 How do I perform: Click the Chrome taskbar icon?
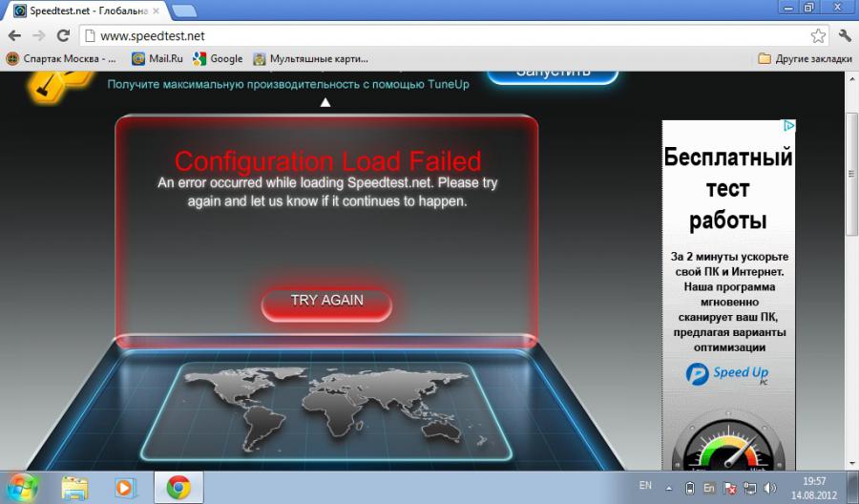point(178,488)
